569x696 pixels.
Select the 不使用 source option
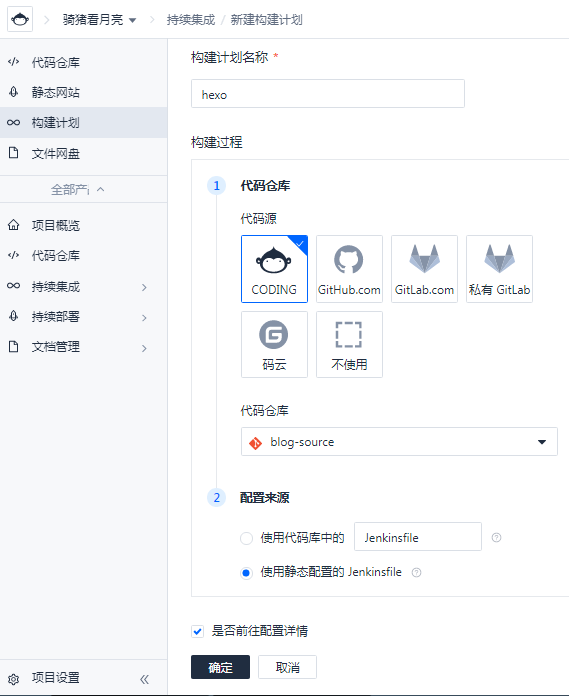[349, 344]
